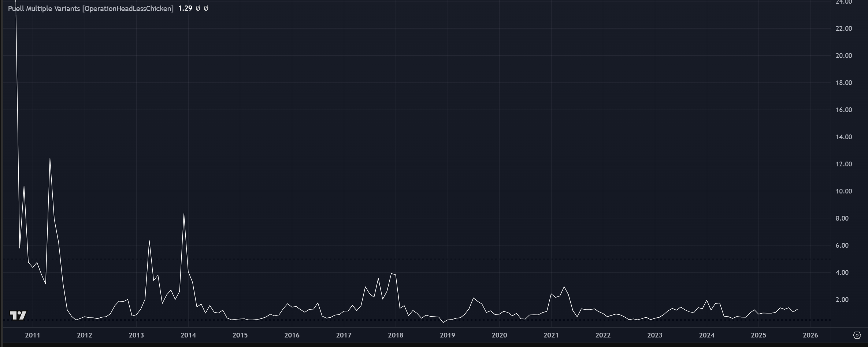Click the first ∅ symbol after 1.29
This screenshot has height=347, width=868.
198,8
